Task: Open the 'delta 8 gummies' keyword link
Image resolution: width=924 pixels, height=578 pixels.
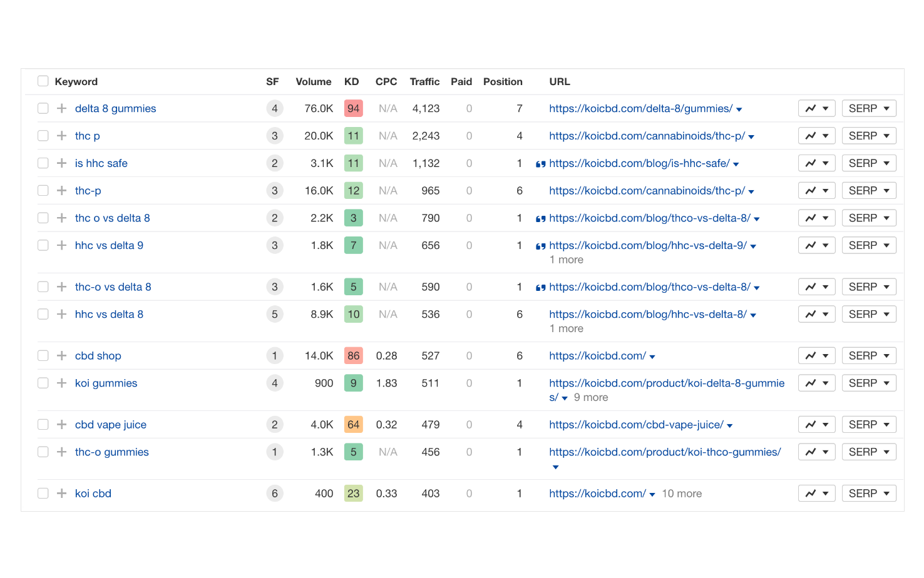Action: [116, 108]
